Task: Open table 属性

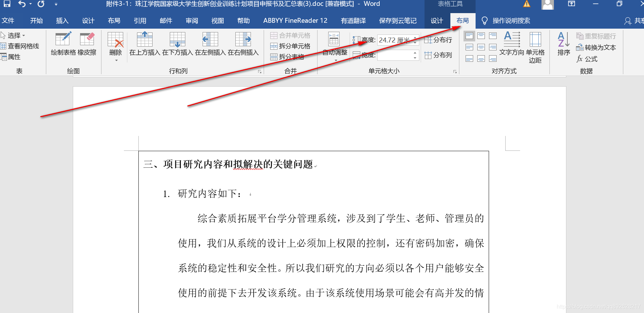Action: coord(11,57)
